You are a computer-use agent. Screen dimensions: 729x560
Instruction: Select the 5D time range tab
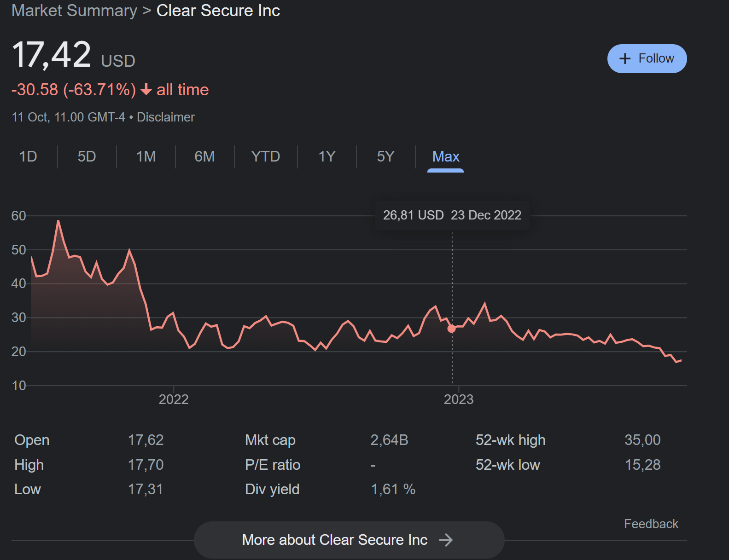coord(87,156)
